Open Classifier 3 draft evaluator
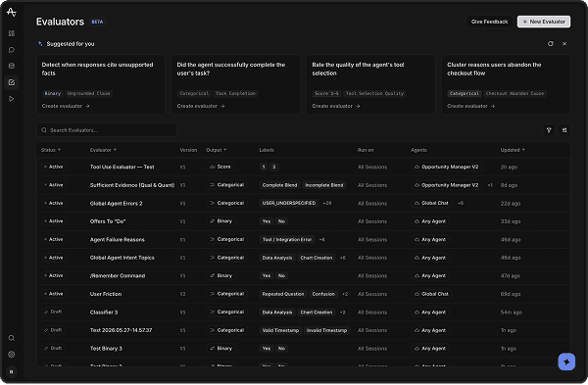 click(104, 313)
